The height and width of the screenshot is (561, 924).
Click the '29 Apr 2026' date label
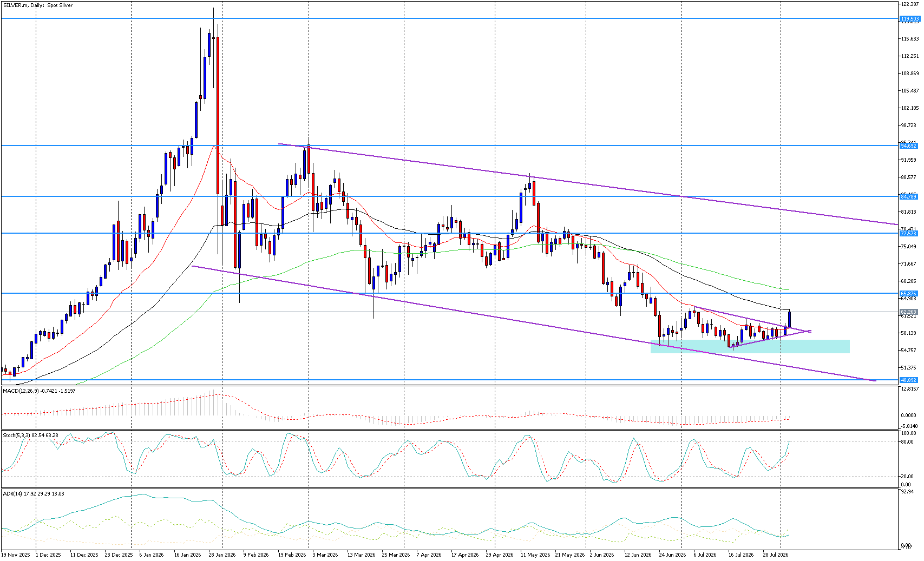pos(500,555)
